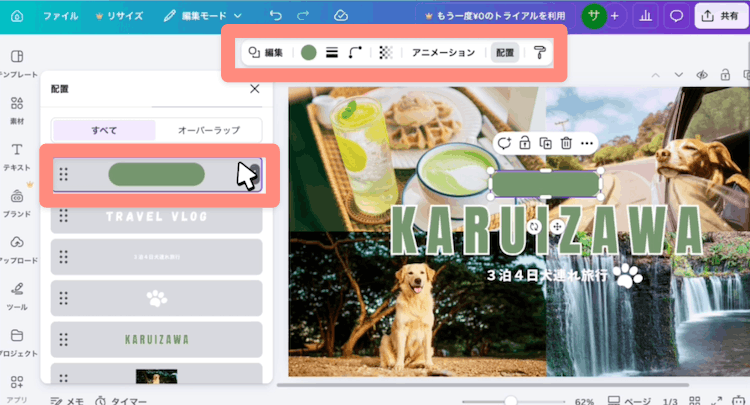Move page up with chevron
750x405 pixels.
656,75
